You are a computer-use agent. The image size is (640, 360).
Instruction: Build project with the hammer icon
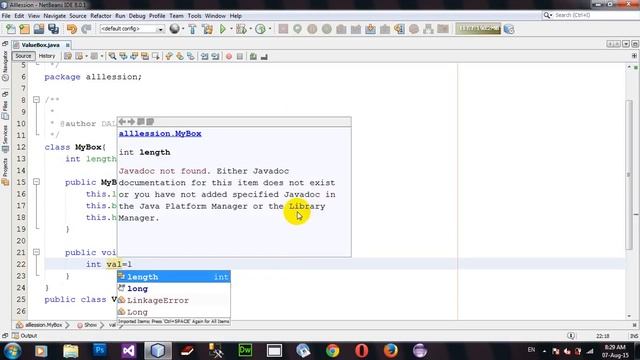click(x=192, y=29)
